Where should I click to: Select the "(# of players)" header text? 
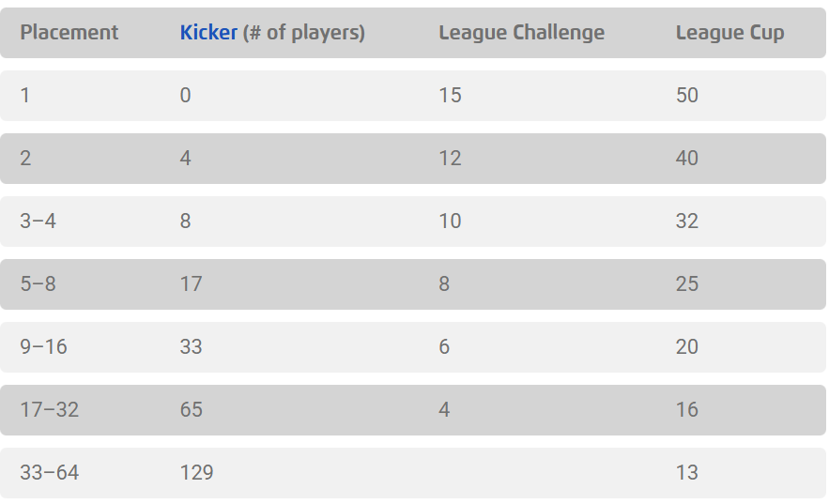(x=303, y=33)
